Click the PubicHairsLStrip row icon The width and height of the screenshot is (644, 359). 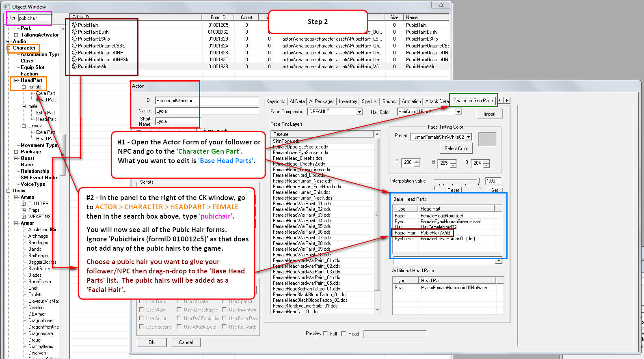[x=74, y=39]
